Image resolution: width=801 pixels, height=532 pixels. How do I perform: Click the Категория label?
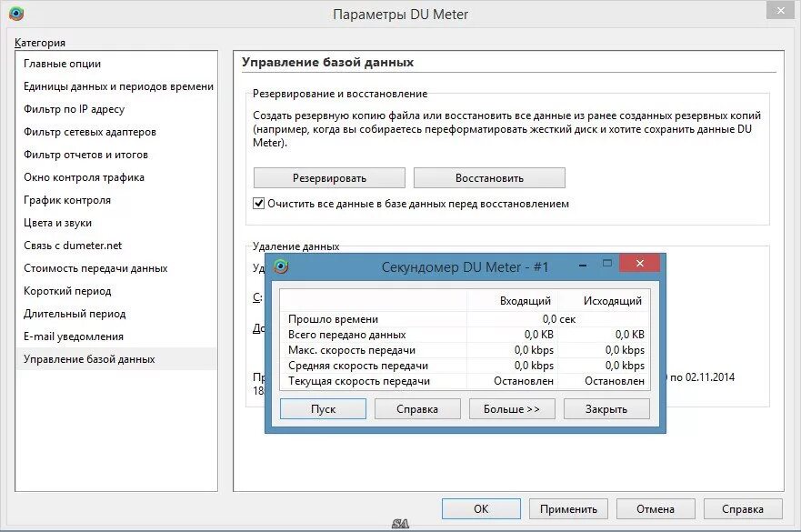pos(40,43)
